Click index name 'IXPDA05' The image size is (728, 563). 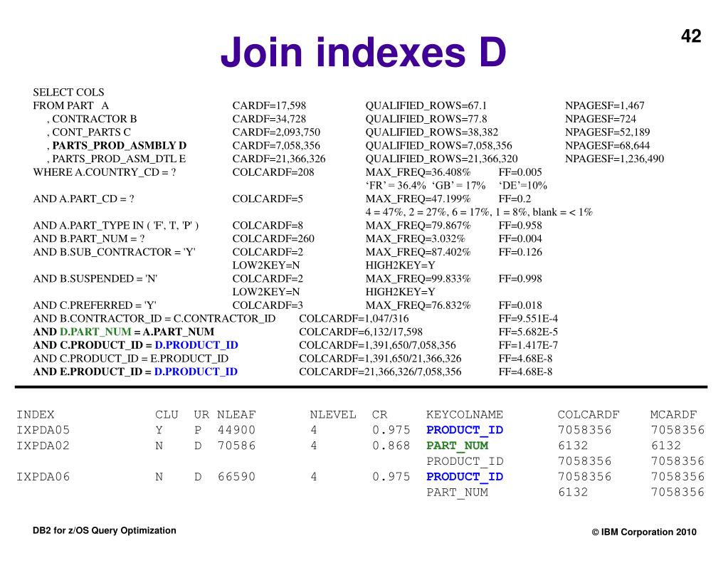pyautogui.click(x=43, y=430)
